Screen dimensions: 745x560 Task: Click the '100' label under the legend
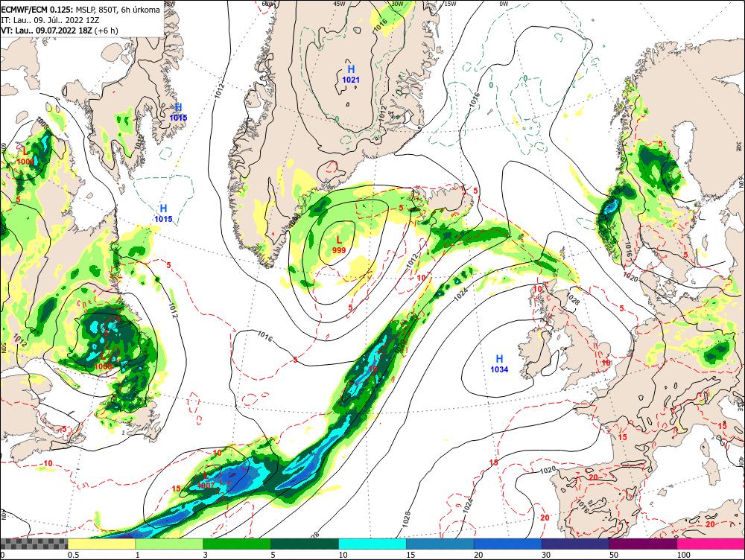[x=684, y=555]
